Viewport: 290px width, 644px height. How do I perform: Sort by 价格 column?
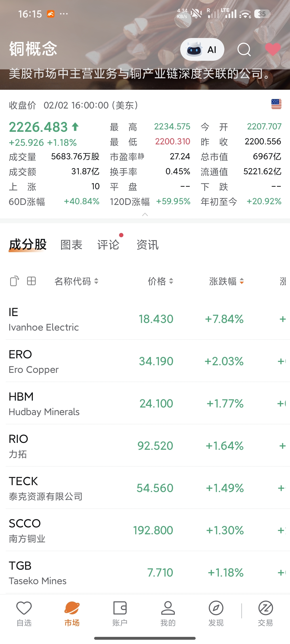(x=160, y=281)
